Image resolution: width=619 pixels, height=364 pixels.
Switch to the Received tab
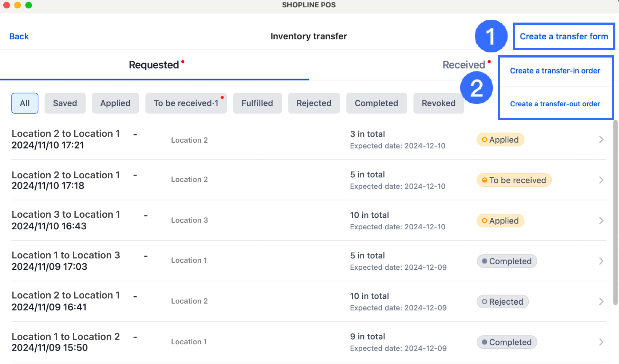(x=464, y=65)
